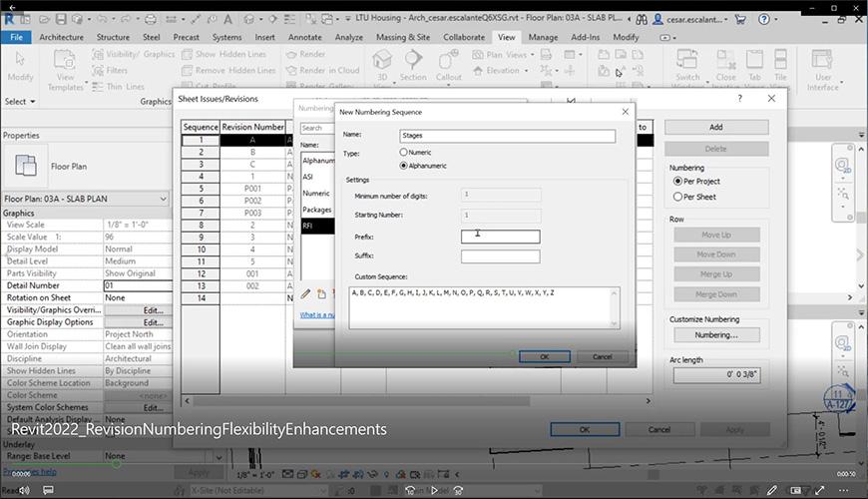Switch to the Manage ribbon tab

click(x=543, y=37)
